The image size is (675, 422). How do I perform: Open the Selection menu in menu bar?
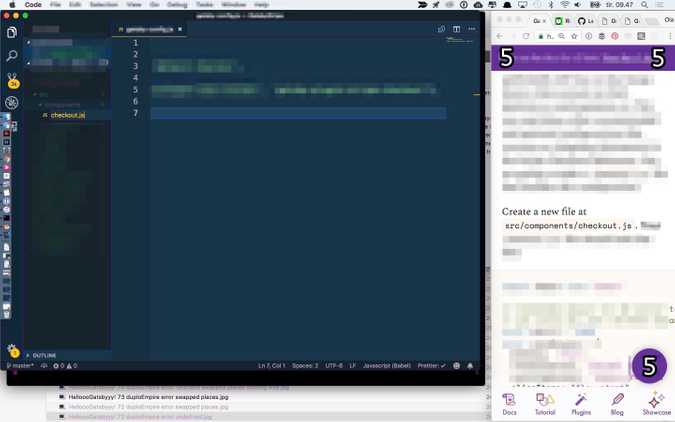click(103, 5)
